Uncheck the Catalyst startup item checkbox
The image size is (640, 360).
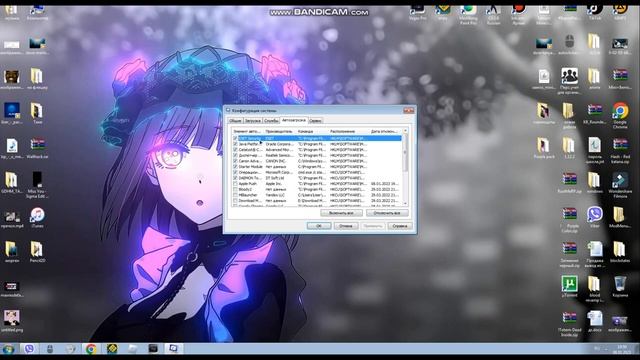[x=235, y=150]
